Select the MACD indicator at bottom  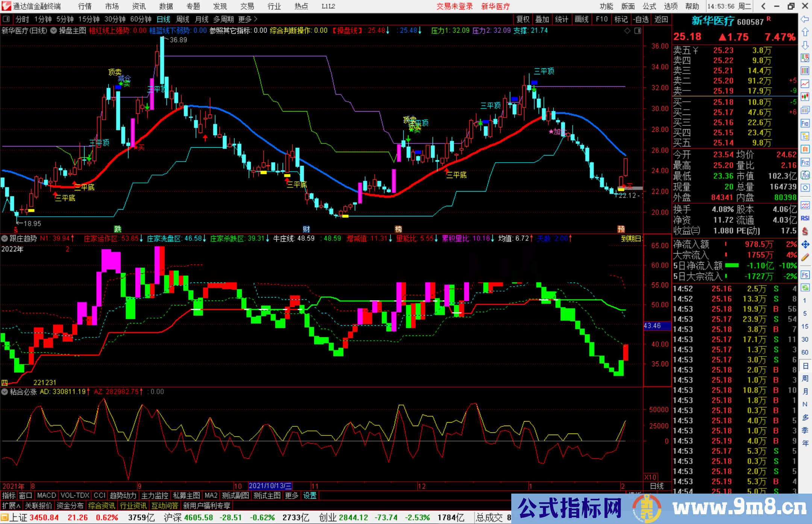[x=47, y=495]
